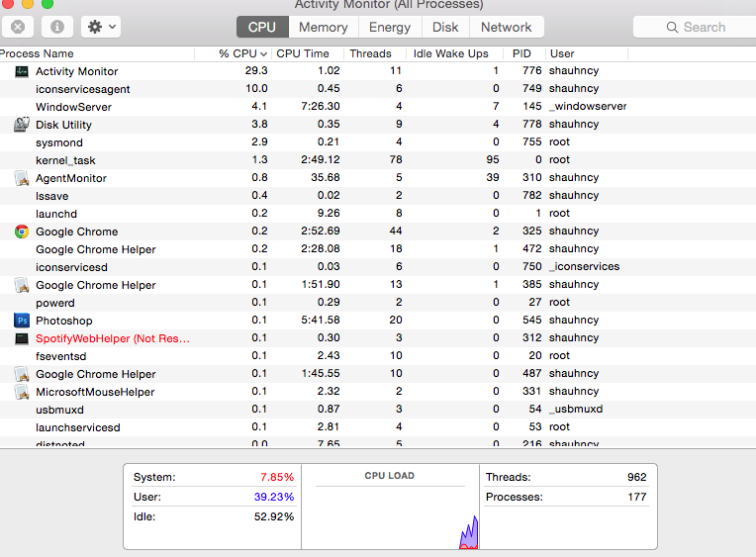Select the lssave process row
756x557 pixels.
coord(378,196)
